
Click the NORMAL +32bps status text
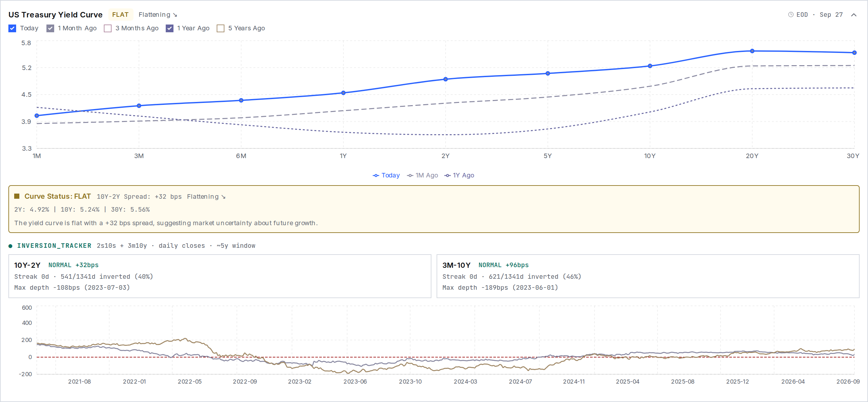coord(74,265)
